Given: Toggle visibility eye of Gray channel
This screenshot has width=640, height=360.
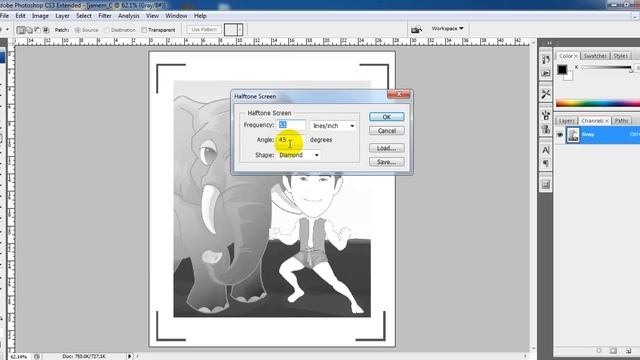Looking at the screenshot, I should click(x=560, y=135).
